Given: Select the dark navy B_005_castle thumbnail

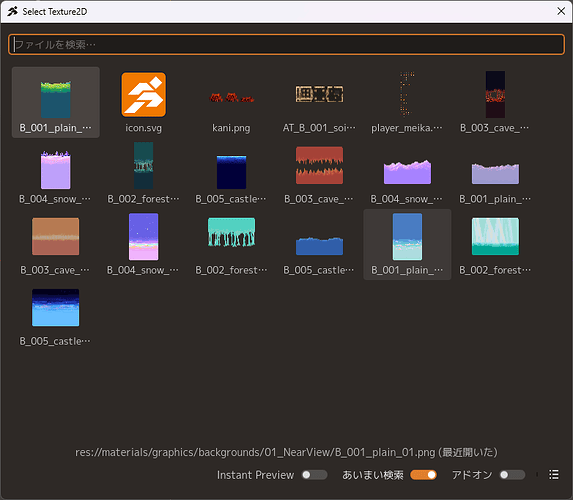Looking at the screenshot, I should pos(231,173).
